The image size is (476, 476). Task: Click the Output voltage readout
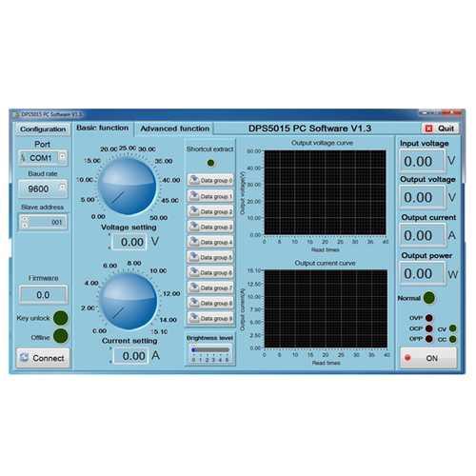tap(422, 197)
